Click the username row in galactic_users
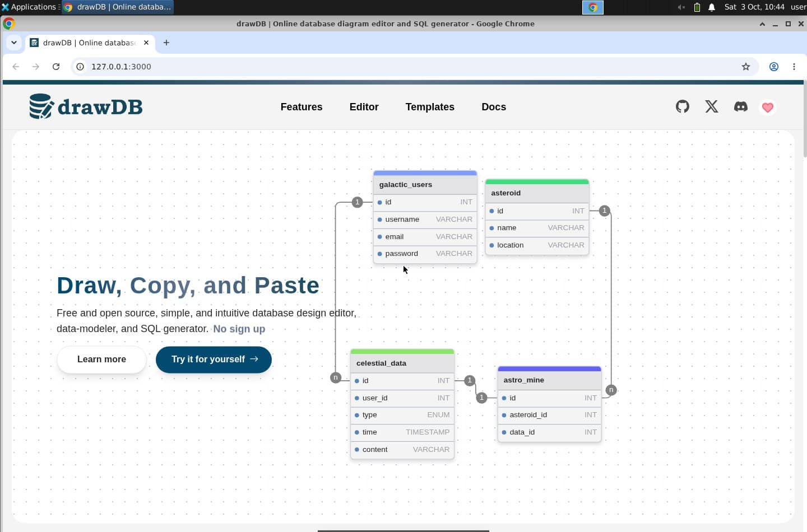Viewport: 807px width, 532px height. [425, 220]
